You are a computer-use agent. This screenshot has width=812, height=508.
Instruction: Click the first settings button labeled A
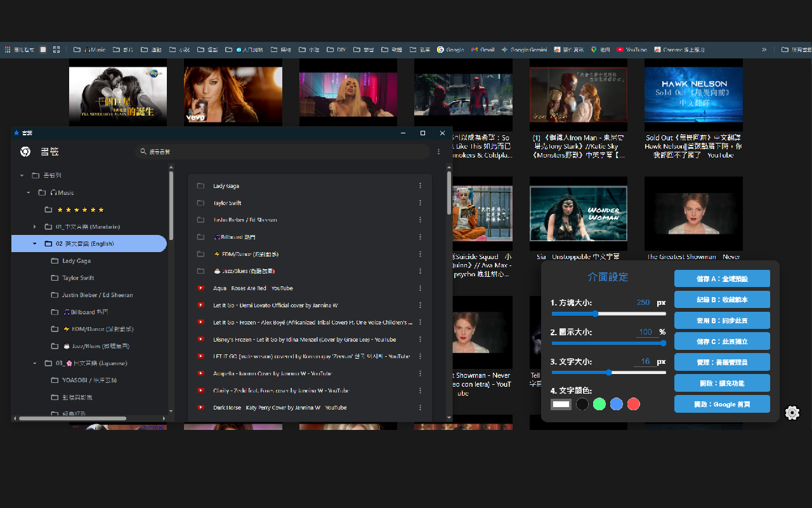(x=722, y=278)
